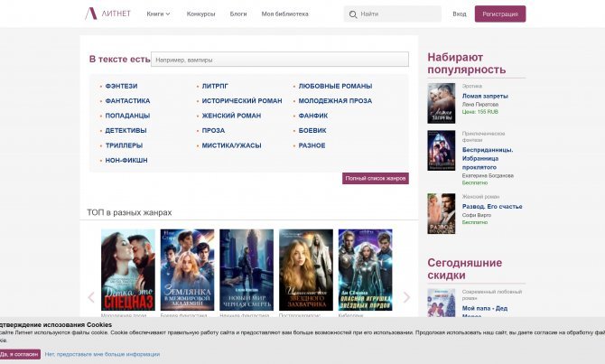The image size is (605, 364).
Task: Click the Регистрация button
Action: click(x=500, y=14)
